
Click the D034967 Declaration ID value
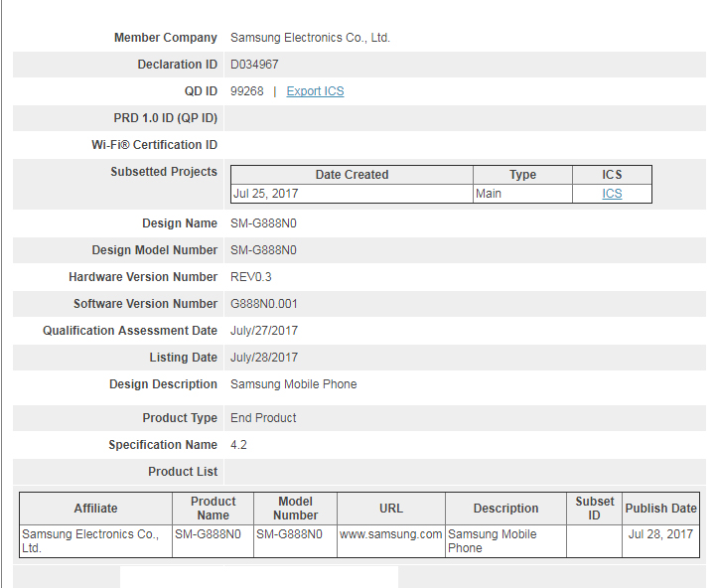point(254,65)
